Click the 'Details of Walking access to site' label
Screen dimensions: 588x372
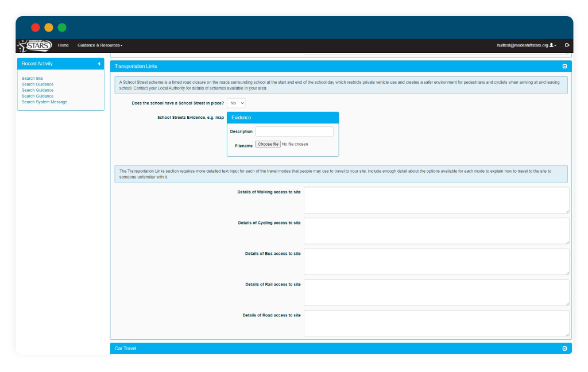269,192
